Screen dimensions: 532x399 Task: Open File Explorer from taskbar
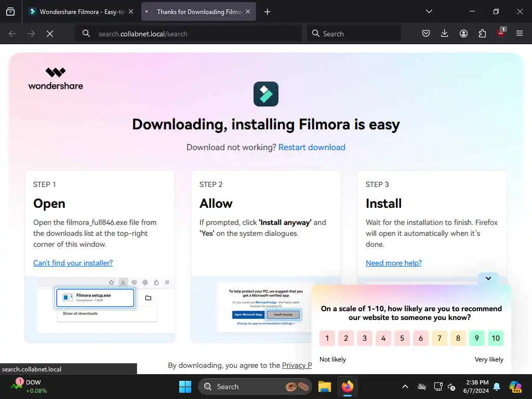coord(324,387)
